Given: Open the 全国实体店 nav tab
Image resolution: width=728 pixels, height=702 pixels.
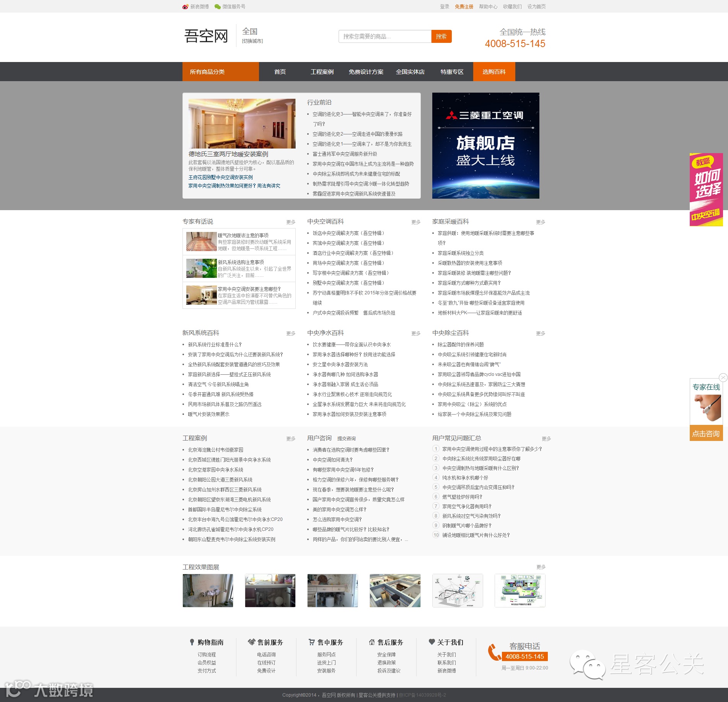Looking at the screenshot, I should (410, 72).
